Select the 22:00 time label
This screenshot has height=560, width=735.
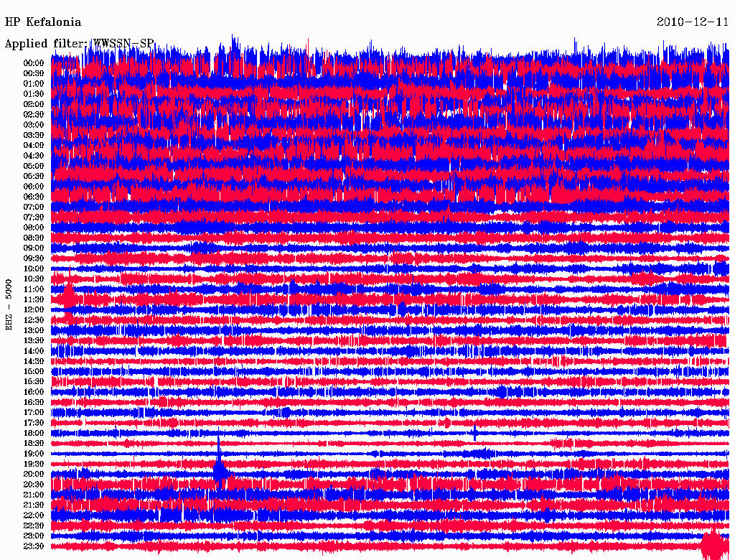point(34,515)
